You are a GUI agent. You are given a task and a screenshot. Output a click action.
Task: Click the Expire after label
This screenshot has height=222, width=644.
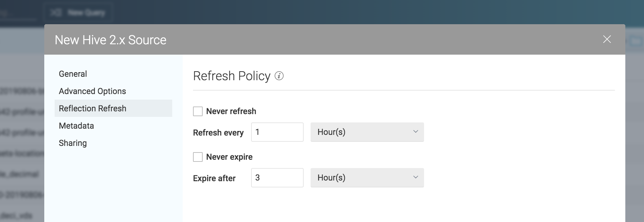214,178
